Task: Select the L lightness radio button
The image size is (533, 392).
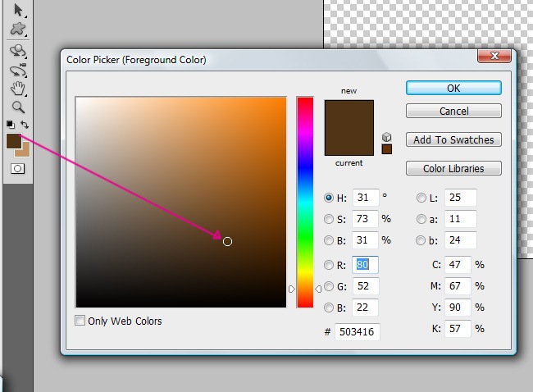Action: (x=421, y=198)
